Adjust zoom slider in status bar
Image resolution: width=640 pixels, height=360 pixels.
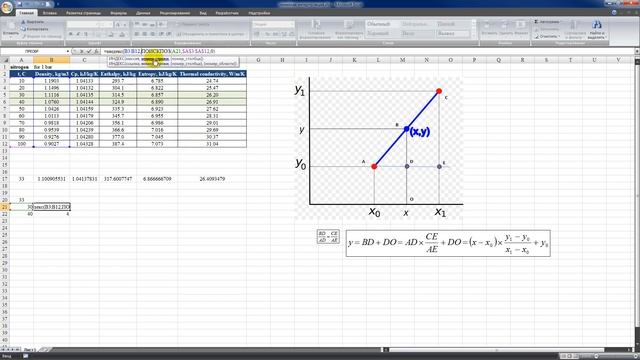[596, 356]
